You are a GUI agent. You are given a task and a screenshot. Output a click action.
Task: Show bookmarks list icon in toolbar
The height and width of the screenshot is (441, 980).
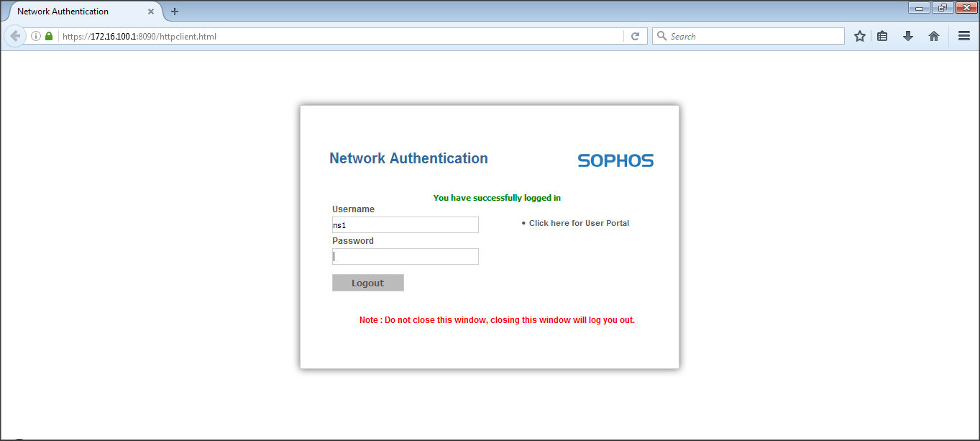click(x=882, y=36)
